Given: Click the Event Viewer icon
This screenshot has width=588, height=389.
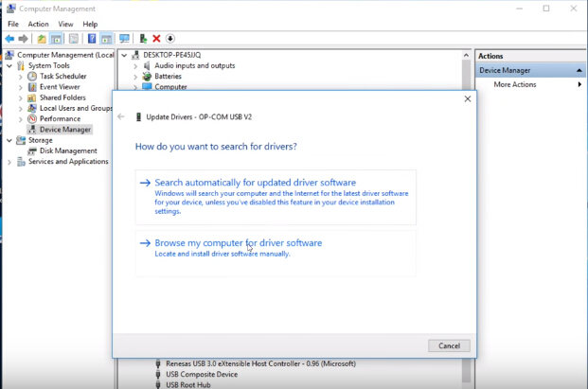Looking at the screenshot, I should pos(32,87).
